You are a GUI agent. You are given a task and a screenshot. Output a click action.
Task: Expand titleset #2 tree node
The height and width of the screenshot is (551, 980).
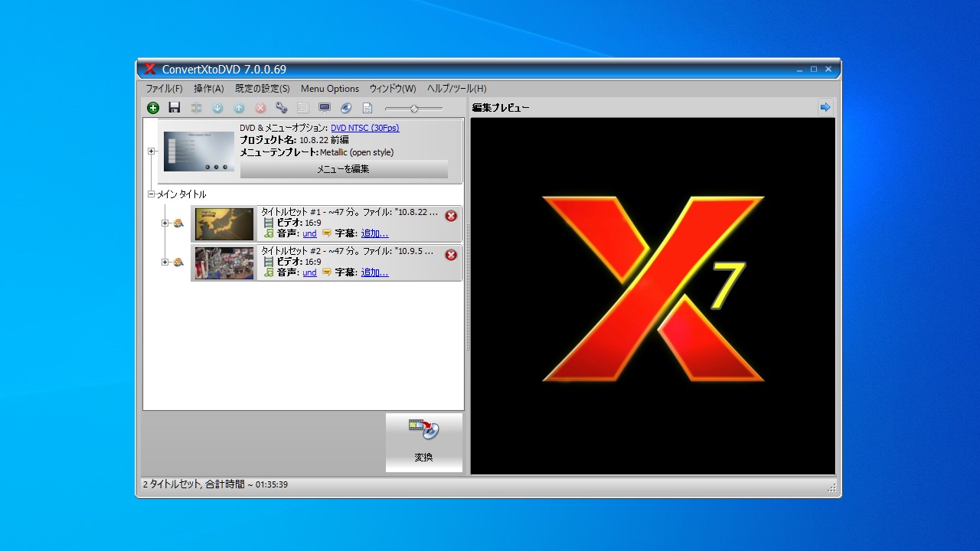(165, 262)
